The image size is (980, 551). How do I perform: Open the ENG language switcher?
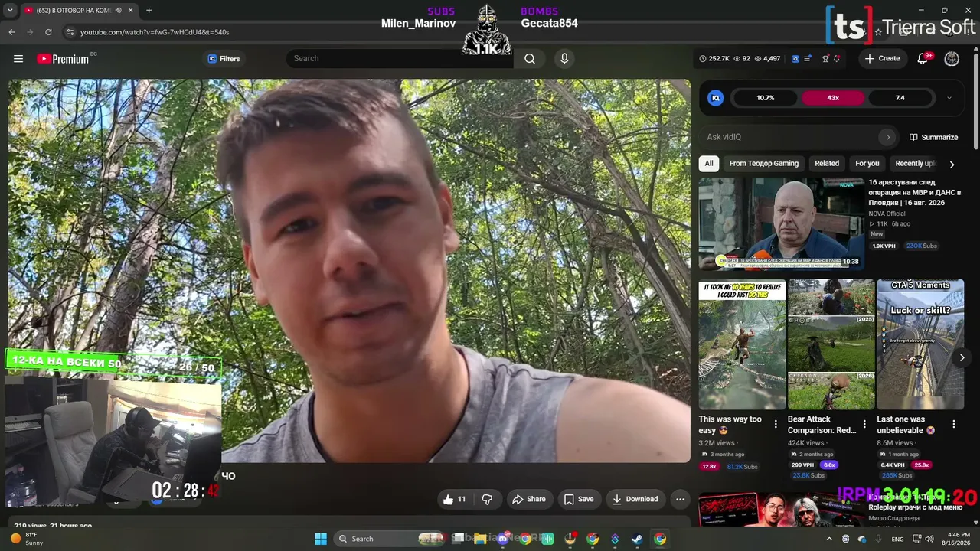[x=898, y=539]
